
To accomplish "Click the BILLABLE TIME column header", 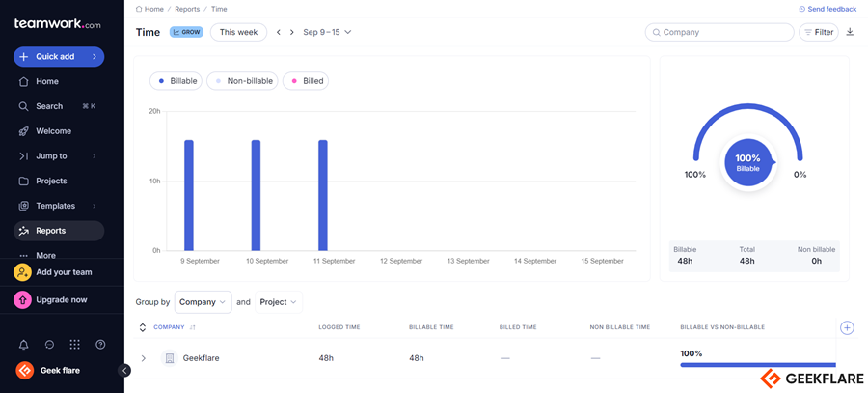I will (431, 327).
